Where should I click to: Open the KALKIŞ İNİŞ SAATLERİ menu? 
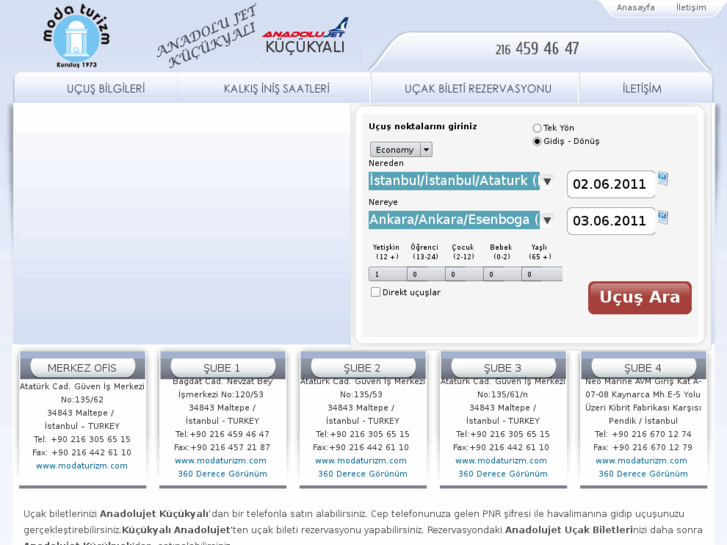[276, 88]
